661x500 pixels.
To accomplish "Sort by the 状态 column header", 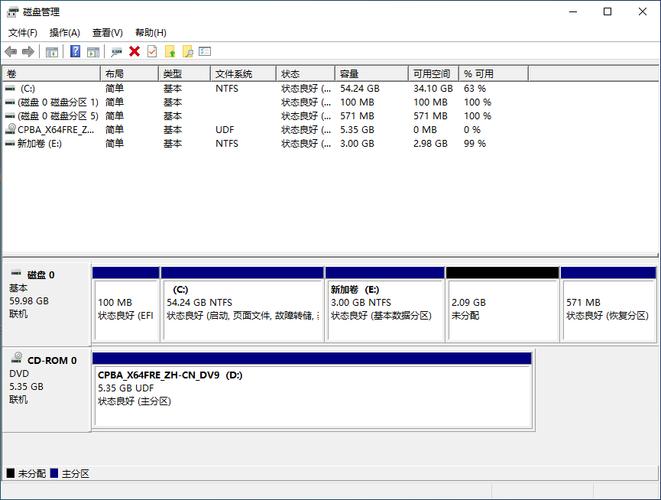I will (x=306, y=74).
